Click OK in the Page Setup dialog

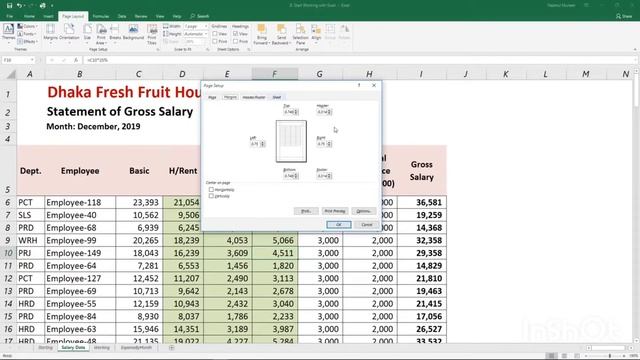pyautogui.click(x=338, y=224)
